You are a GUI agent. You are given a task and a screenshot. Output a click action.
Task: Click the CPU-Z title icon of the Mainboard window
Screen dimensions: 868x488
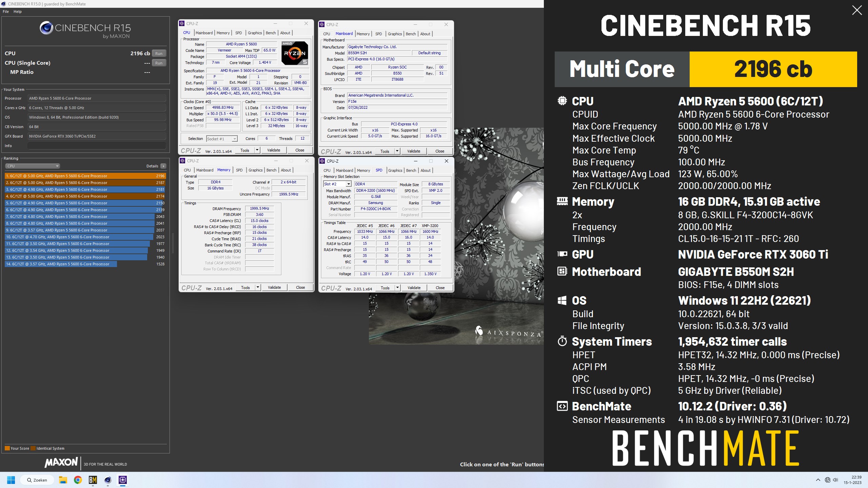(322, 24)
